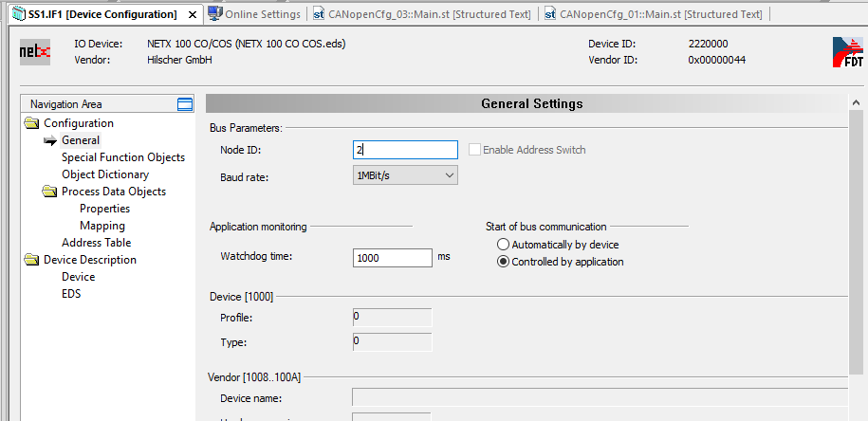This screenshot has height=421, width=868.
Task: Click the Node ID input field
Action: coord(405,150)
